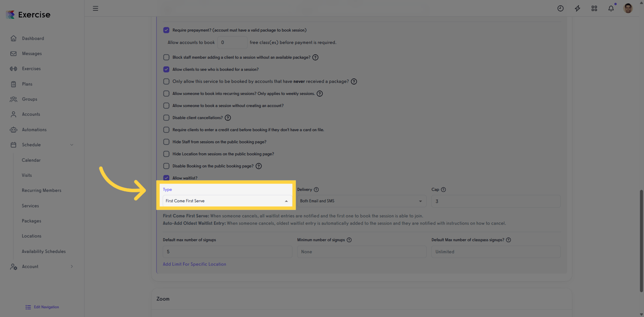The width and height of the screenshot is (644, 317).
Task: Uncheck Require prepayment checkbox
Action: coord(166,30)
